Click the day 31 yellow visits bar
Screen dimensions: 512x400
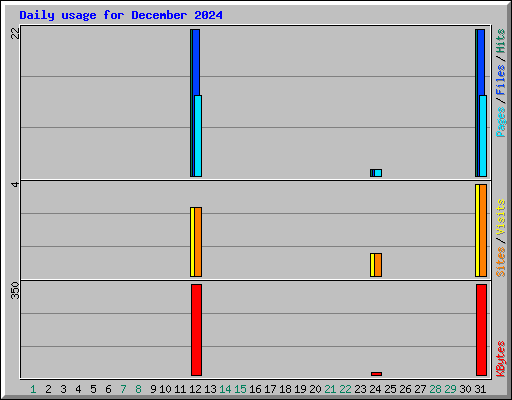pos(477,230)
